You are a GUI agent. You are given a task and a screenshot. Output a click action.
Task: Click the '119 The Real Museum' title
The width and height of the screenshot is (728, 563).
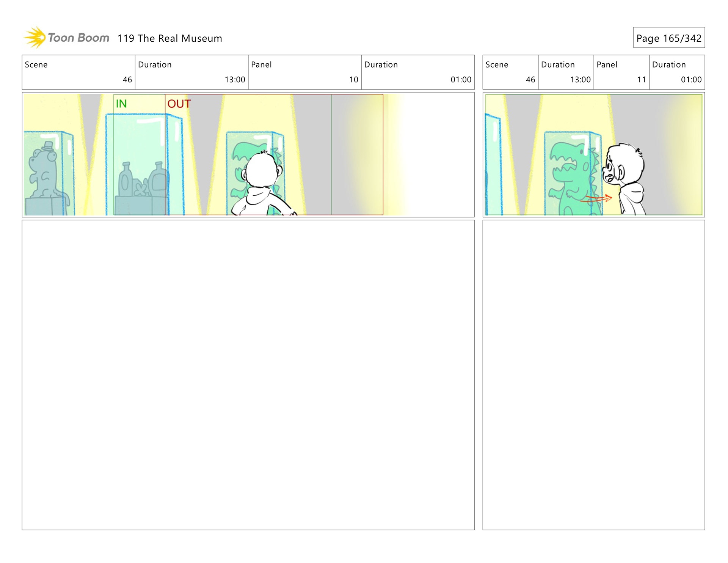click(169, 38)
